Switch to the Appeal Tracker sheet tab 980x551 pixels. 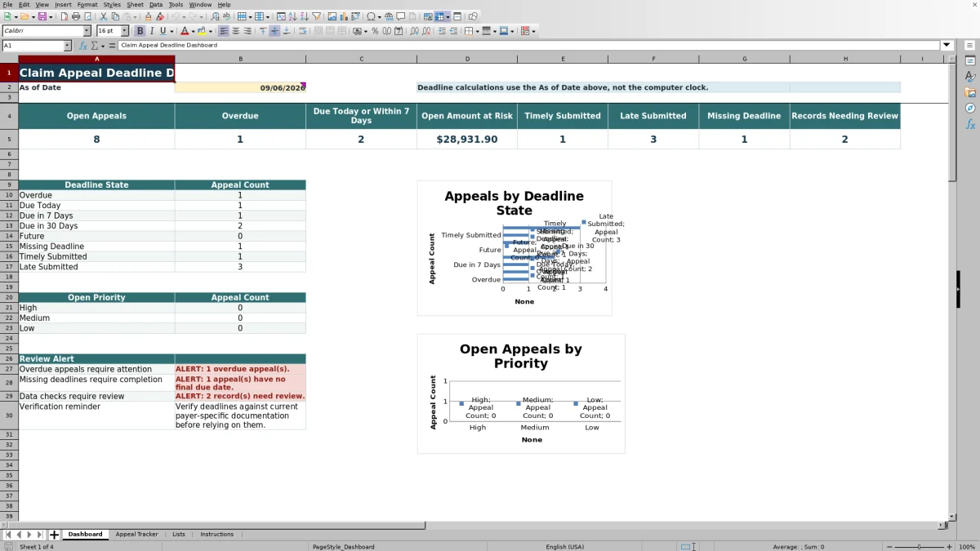coord(136,535)
